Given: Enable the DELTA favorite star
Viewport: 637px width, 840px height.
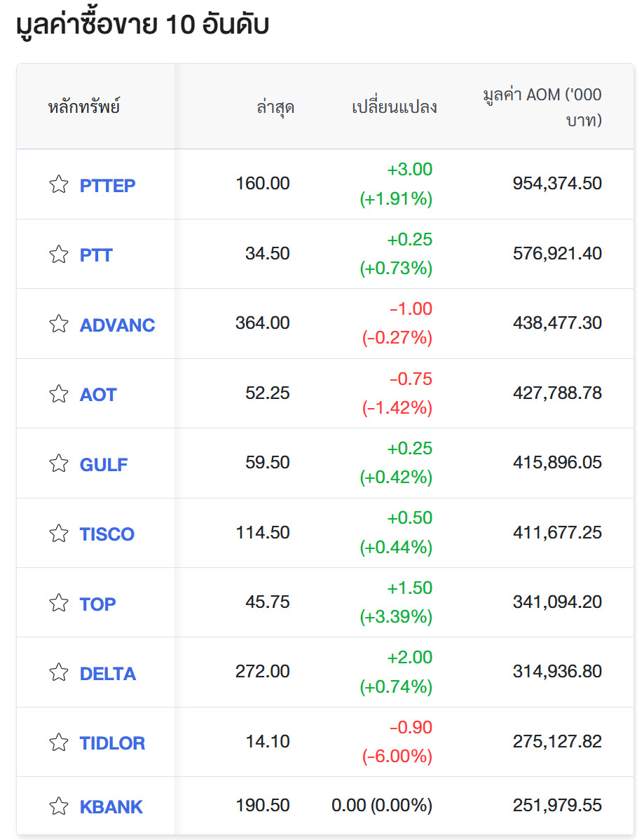Looking at the screenshot, I should (x=59, y=673).
